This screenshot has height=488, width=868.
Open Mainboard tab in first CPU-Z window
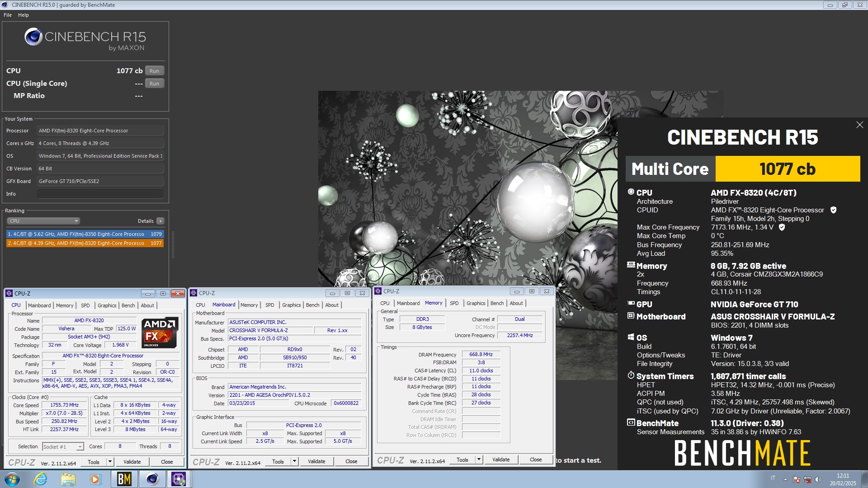[x=39, y=305]
